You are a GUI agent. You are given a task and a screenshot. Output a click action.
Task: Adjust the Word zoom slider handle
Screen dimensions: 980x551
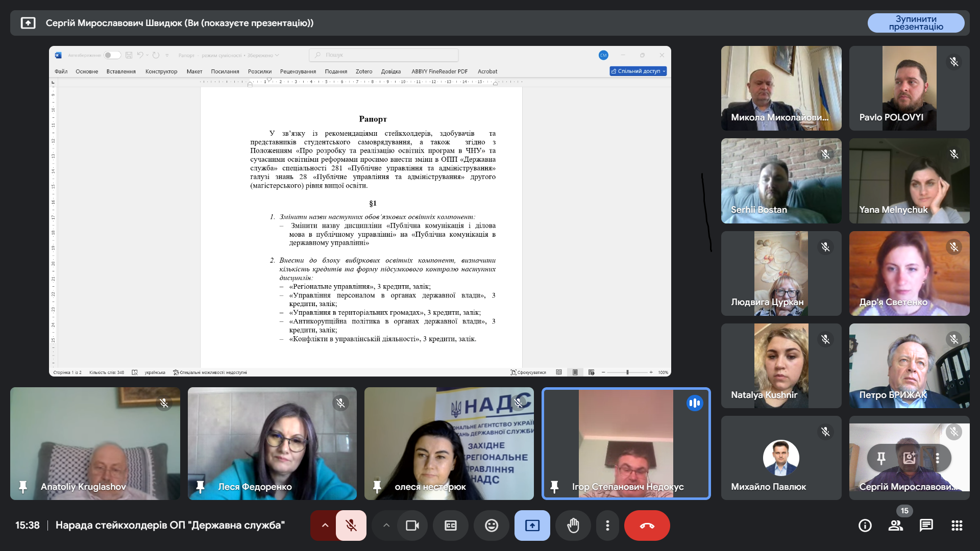pyautogui.click(x=627, y=372)
